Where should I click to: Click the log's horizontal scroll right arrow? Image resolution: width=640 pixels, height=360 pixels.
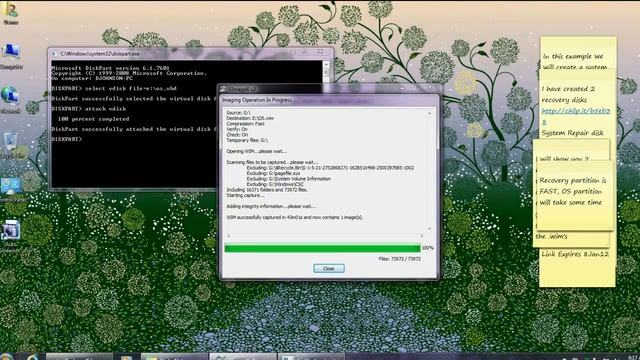[x=422, y=236]
